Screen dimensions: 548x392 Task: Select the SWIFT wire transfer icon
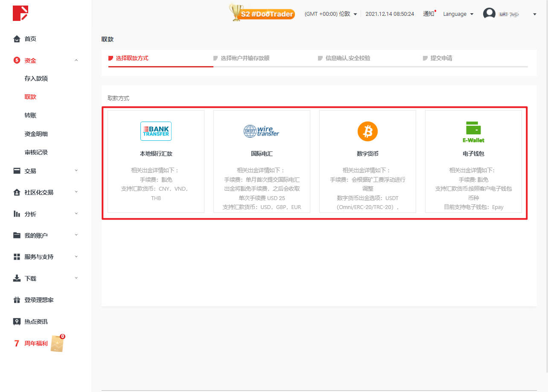261,131
